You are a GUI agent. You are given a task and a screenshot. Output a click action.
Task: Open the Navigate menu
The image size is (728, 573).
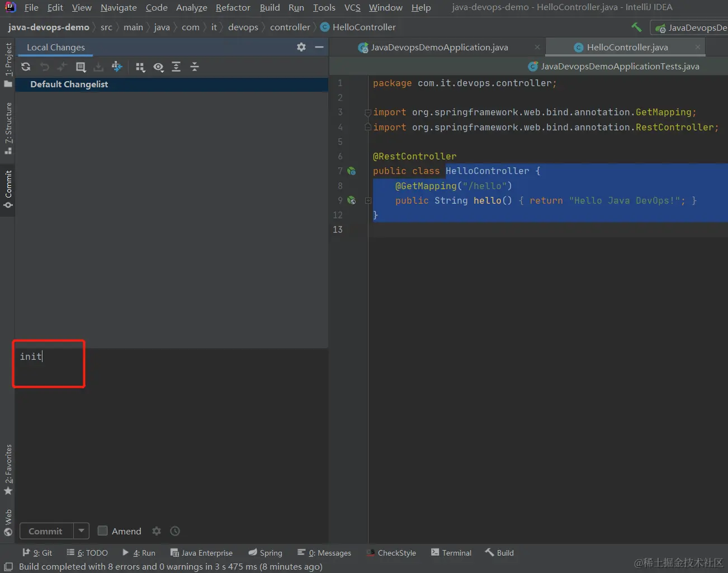119,7
